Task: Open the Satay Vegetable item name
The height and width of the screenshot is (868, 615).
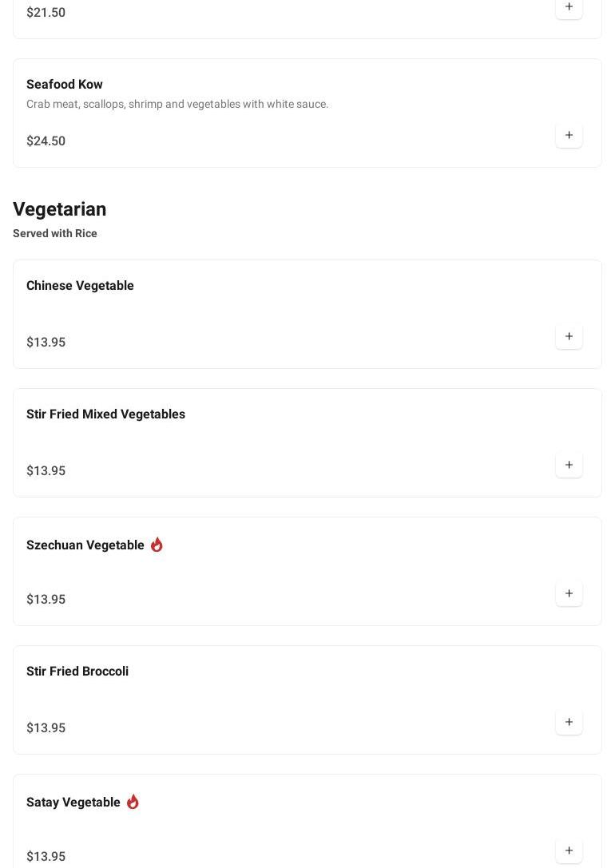Action: point(73,803)
